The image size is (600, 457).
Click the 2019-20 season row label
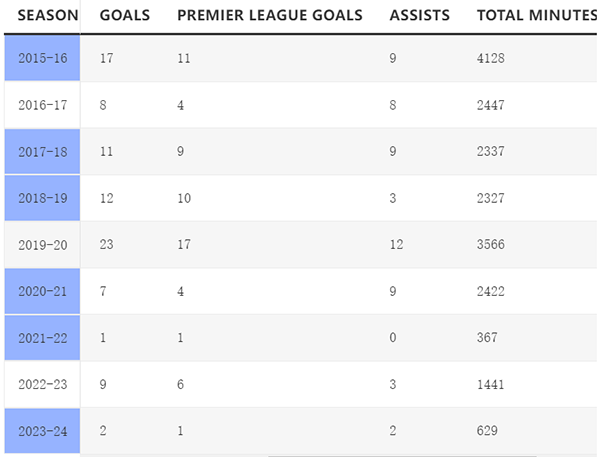click(42, 245)
